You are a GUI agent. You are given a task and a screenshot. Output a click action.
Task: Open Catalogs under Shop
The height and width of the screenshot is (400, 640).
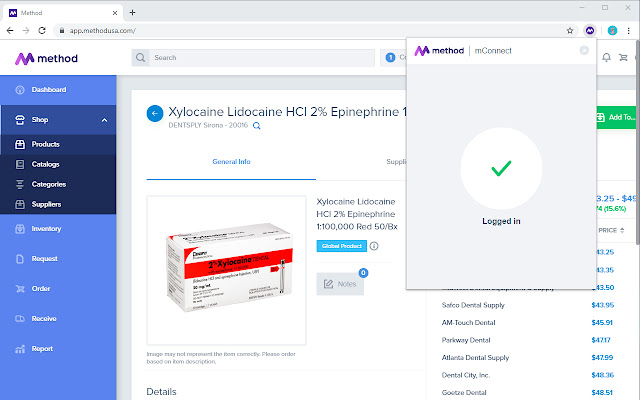pyautogui.click(x=58, y=164)
